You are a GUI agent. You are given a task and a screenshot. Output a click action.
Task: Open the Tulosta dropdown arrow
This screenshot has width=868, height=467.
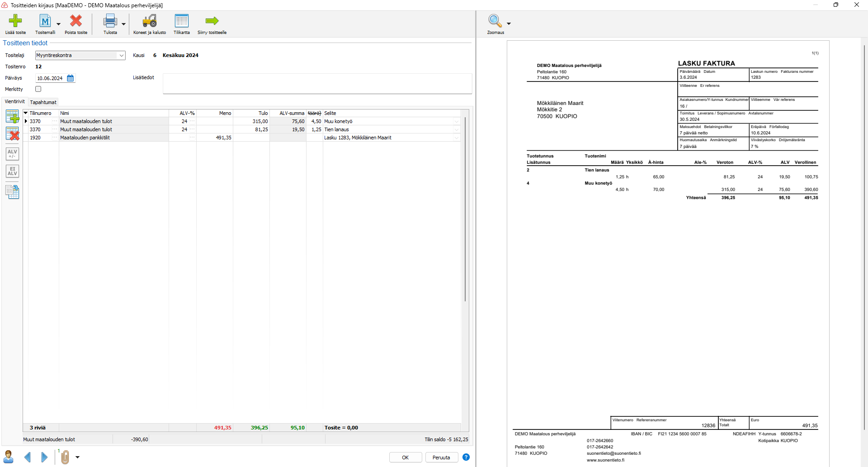123,24
